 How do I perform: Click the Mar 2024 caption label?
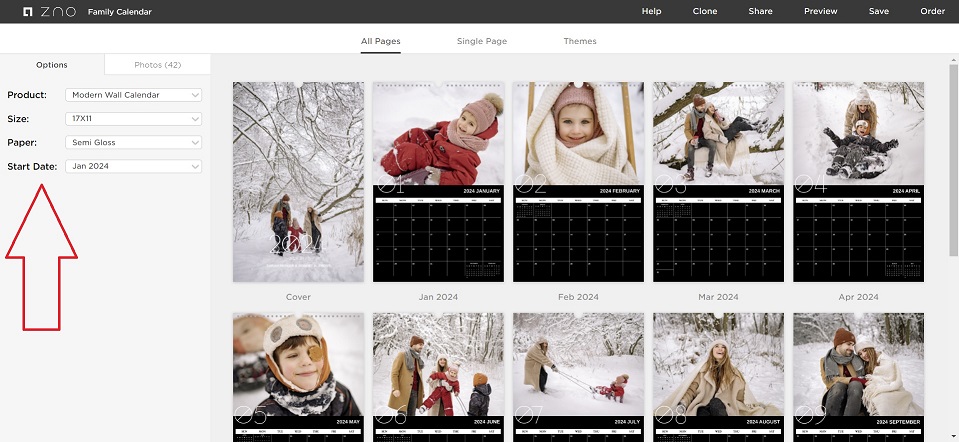[x=719, y=297]
